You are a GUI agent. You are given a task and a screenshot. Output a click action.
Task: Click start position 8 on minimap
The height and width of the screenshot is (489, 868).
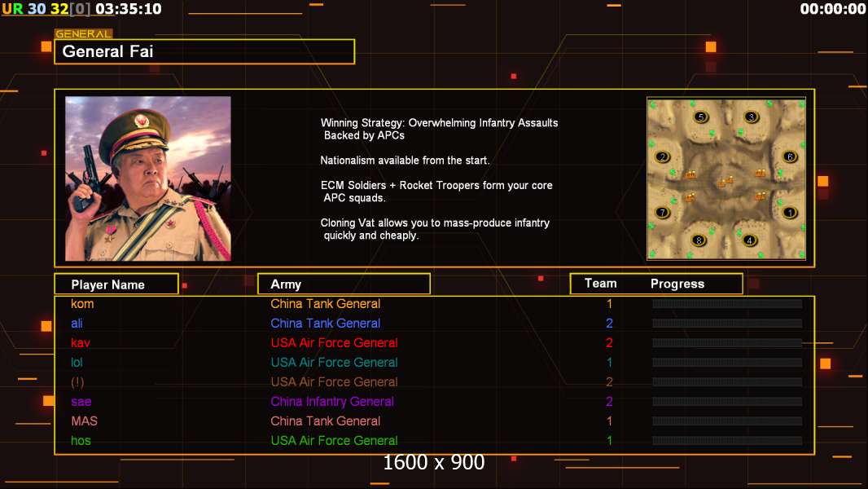coord(699,240)
